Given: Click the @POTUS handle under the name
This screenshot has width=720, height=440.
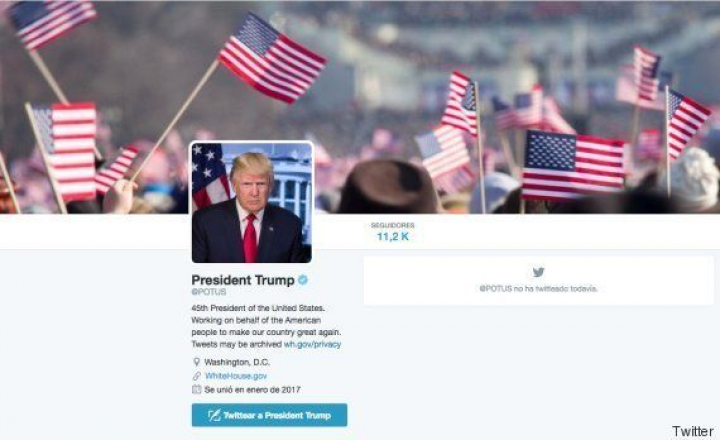Looking at the screenshot, I should pos(209,292).
